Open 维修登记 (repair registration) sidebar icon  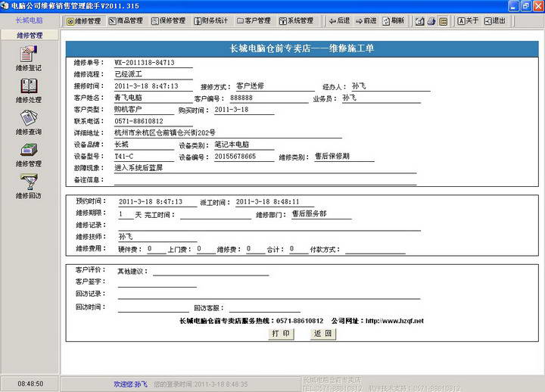click(x=29, y=58)
